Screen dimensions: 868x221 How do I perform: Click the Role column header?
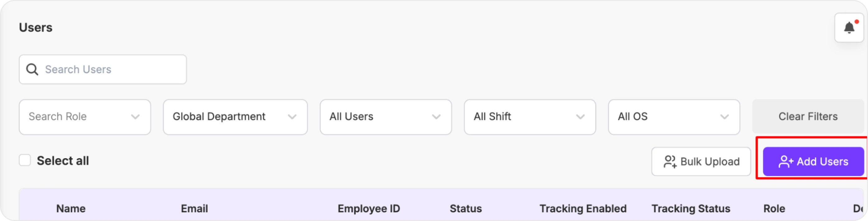coord(774,209)
